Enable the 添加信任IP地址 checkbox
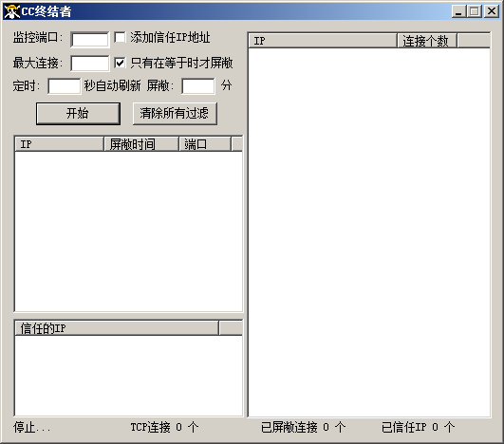The width and height of the screenshot is (504, 444). (120, 37)
